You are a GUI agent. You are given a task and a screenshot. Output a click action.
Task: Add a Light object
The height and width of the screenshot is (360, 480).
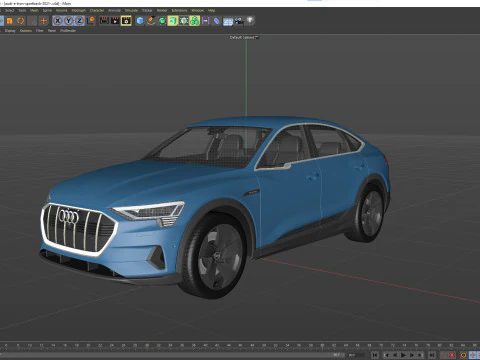pos(250,21)
